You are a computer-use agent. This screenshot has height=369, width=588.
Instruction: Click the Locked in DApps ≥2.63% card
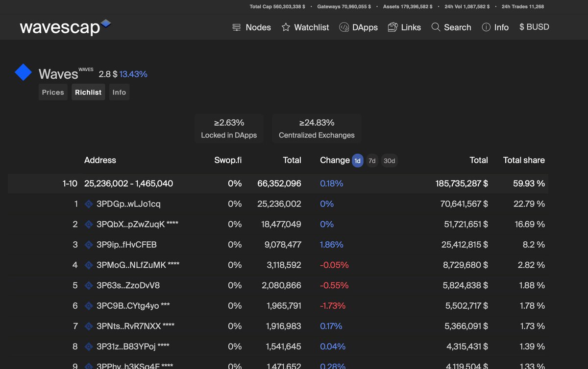coord(229,129)
